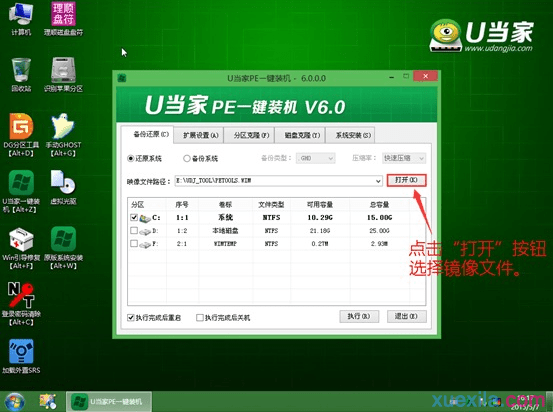Click the D: drive icon in partition list
The width and height of the screenshot is (553, 412).
[x=145, y=231]
